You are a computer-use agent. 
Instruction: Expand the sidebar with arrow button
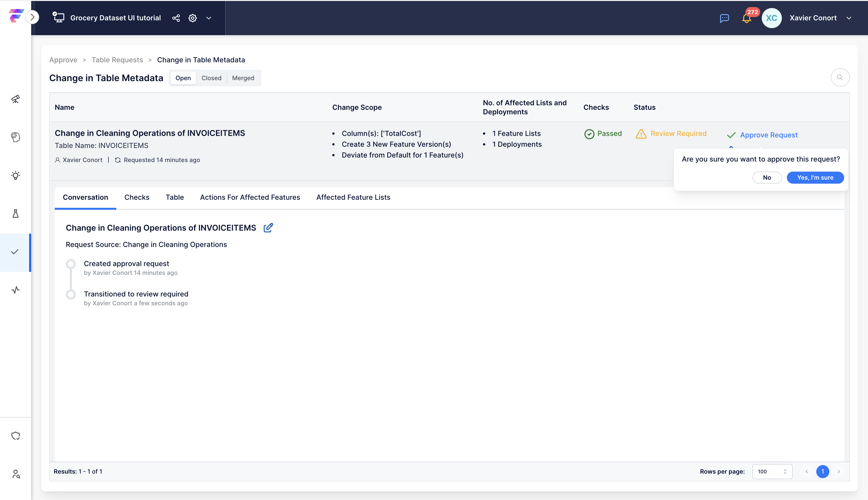point(32,17)
